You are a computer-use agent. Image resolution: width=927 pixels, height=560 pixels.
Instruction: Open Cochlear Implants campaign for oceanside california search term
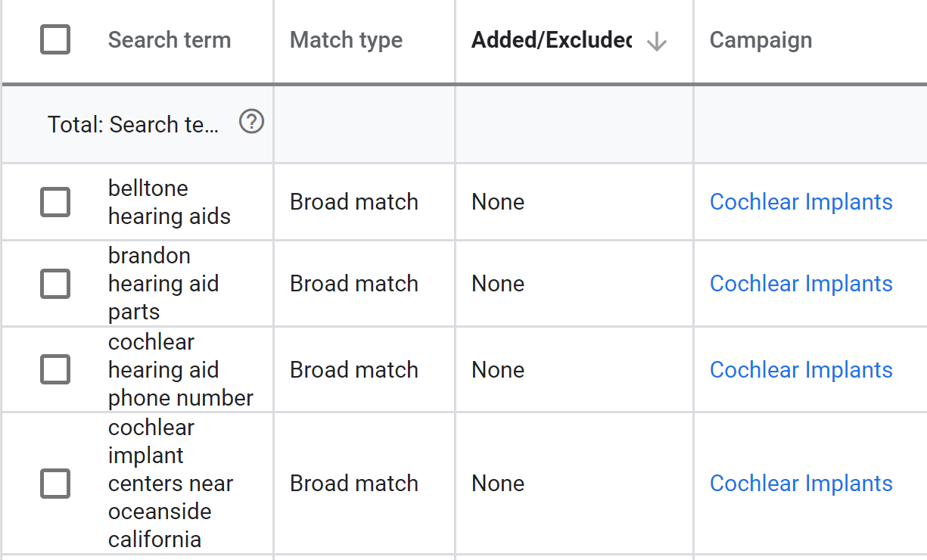(x=801, y=483)
